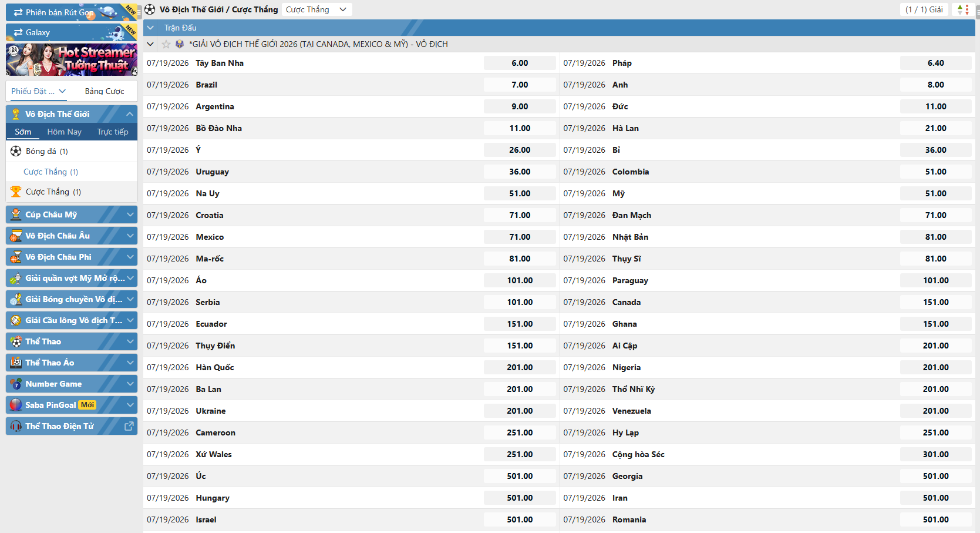This screenshot has height=533, width=980.
Task: Collapse the Trận Đấu section header
Action: 151,28
